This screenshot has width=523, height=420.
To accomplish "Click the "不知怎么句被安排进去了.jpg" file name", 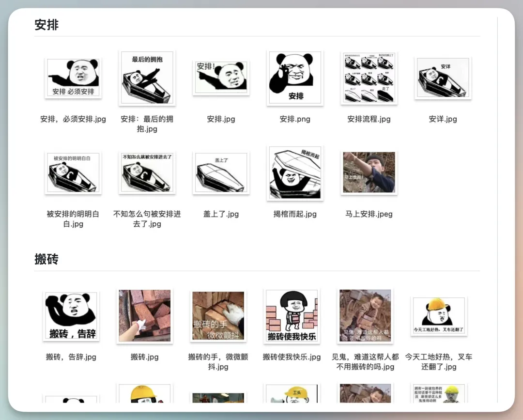I will (x=147, y=219).
